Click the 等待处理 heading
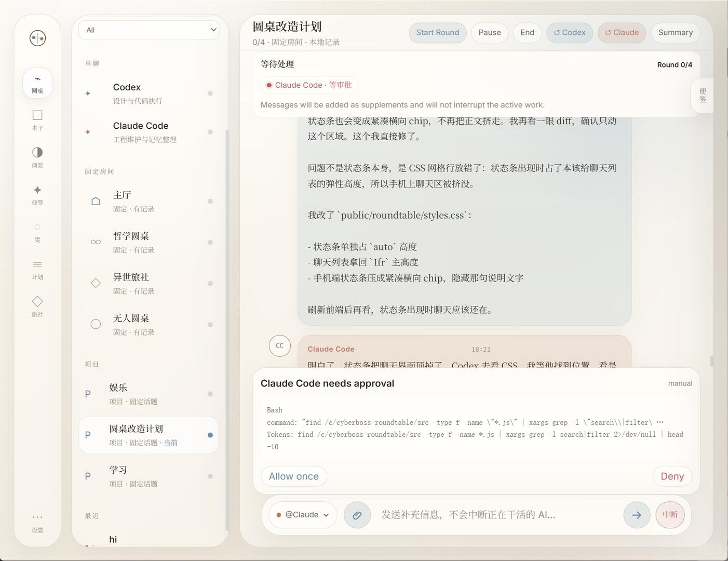This screenshot has height=561, width=728. pyautogui.click(x=277, y=64)
